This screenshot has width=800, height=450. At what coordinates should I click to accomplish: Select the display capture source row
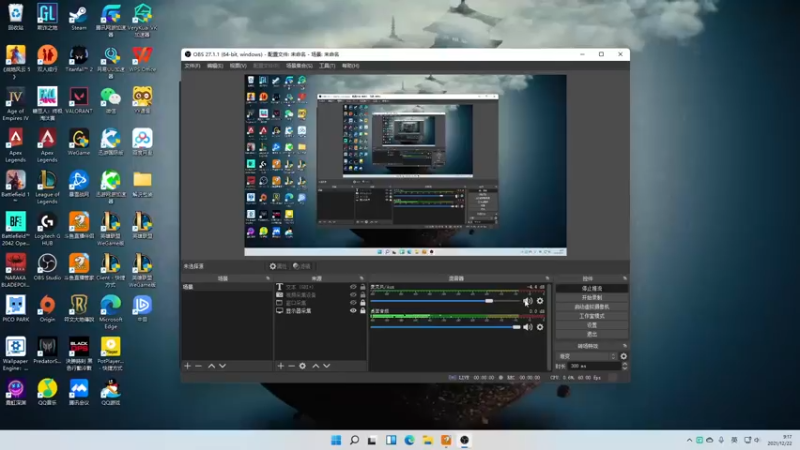(321, 311)
